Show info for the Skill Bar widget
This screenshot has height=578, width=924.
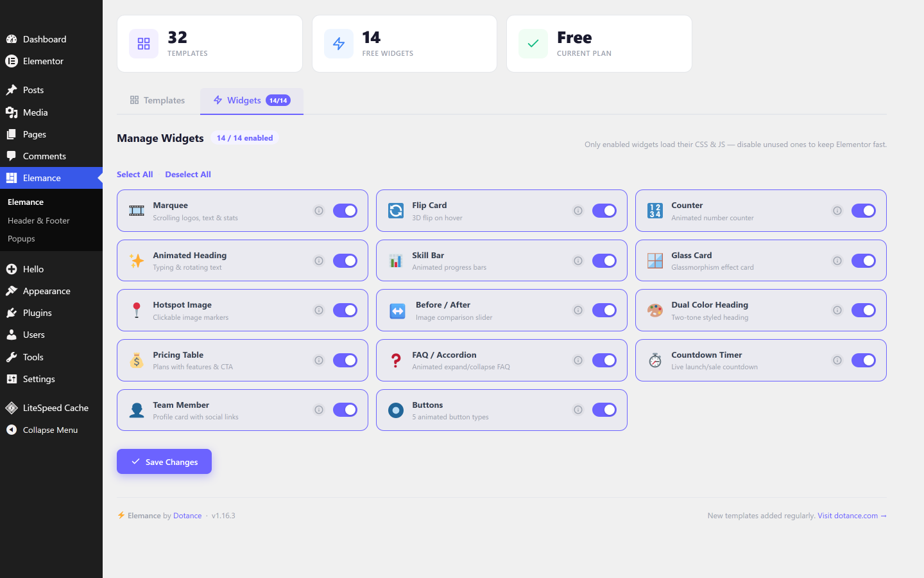578,261
